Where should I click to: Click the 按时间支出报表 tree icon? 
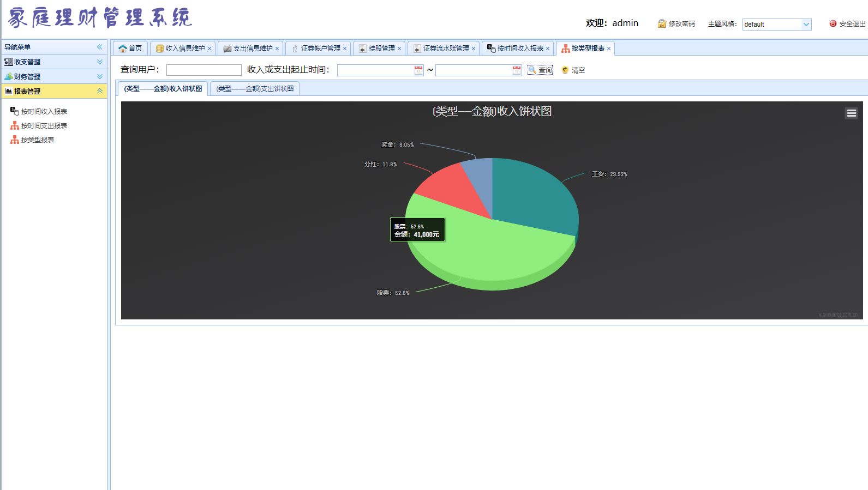(x=15, y=125)
